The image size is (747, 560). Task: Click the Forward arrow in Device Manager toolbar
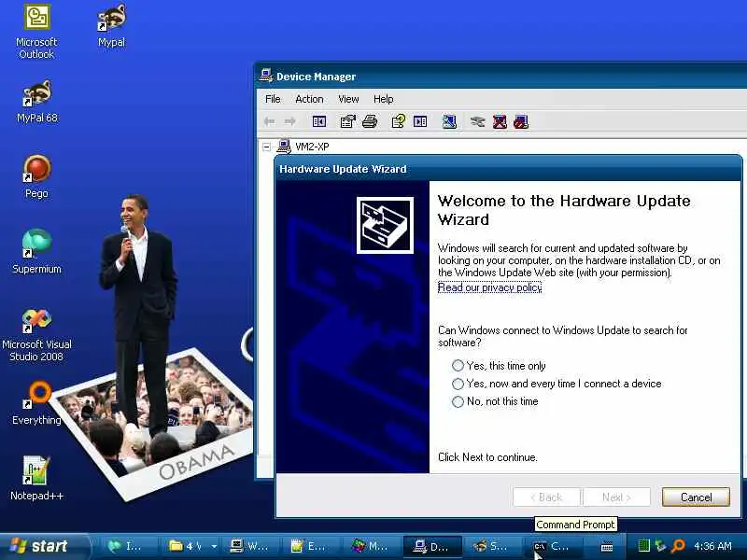click(290, 121)
